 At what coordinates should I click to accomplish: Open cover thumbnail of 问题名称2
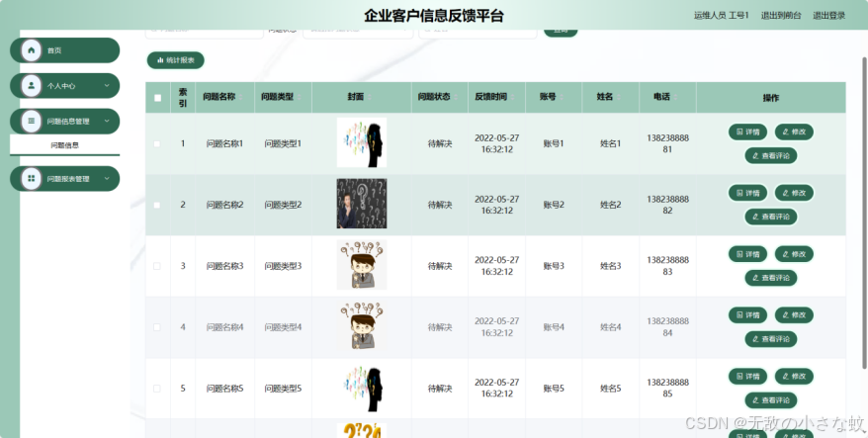(x=362, y=204)
